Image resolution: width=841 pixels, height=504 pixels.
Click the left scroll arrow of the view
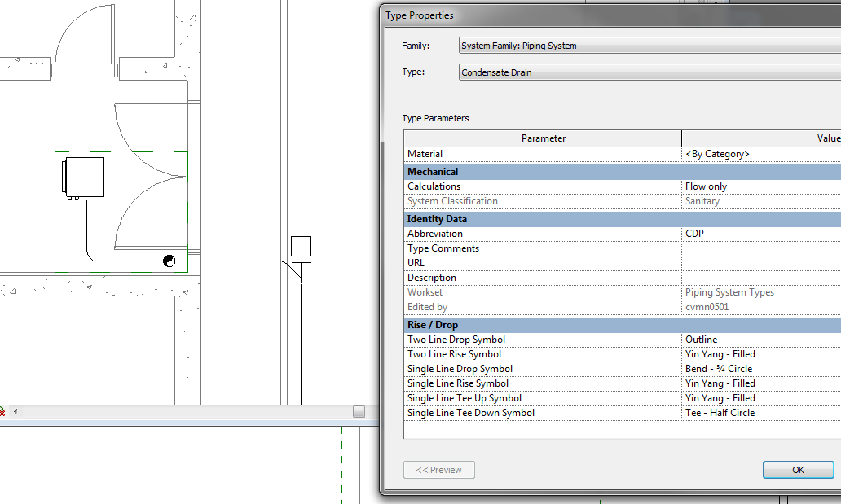(15, 412)
